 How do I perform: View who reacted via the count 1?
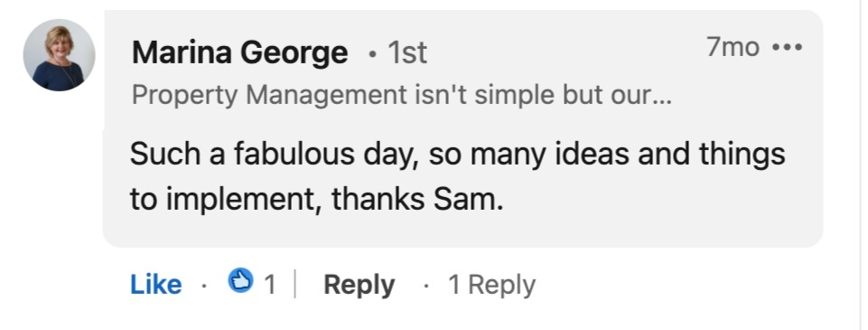(269, 285)
